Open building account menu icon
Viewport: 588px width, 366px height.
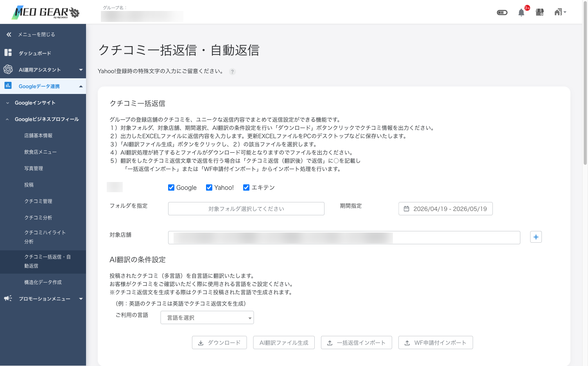[560, 12]
